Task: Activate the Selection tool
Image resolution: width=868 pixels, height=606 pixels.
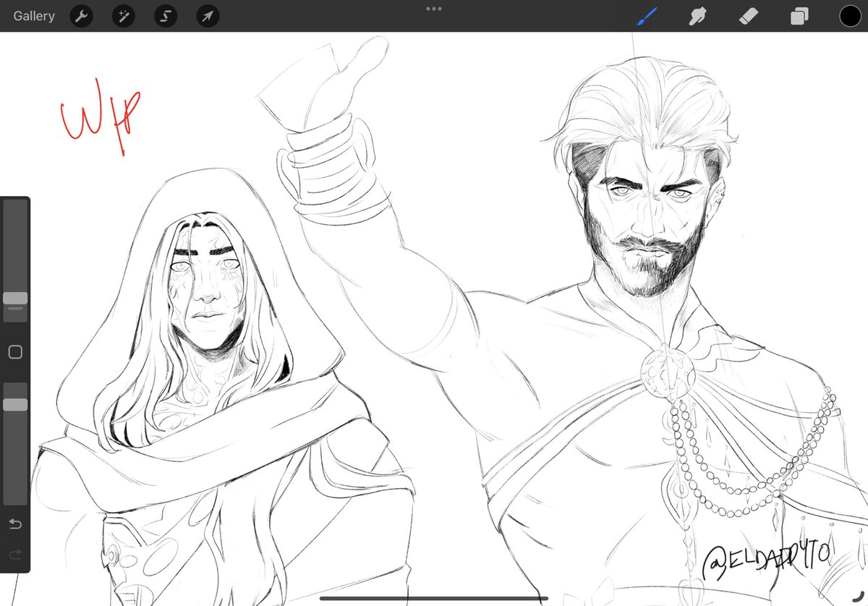Action: (166, 16)
